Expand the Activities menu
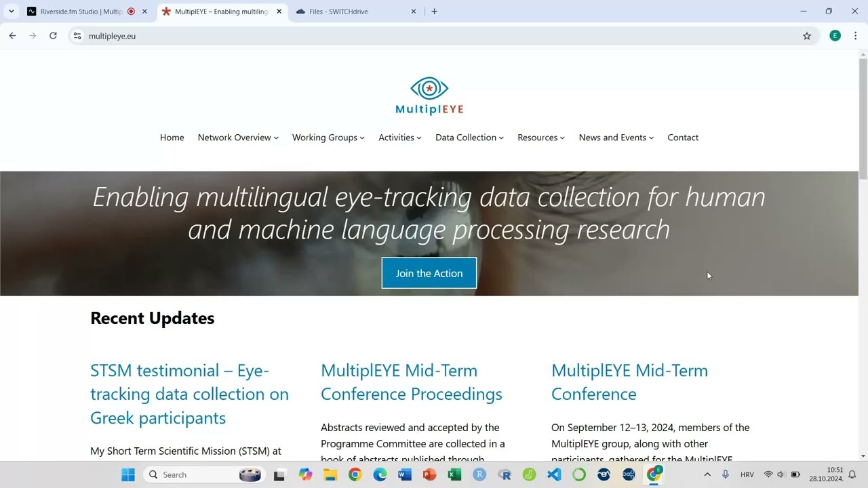The height and width of the screenshot is (488, 868). tap(400, 138)
